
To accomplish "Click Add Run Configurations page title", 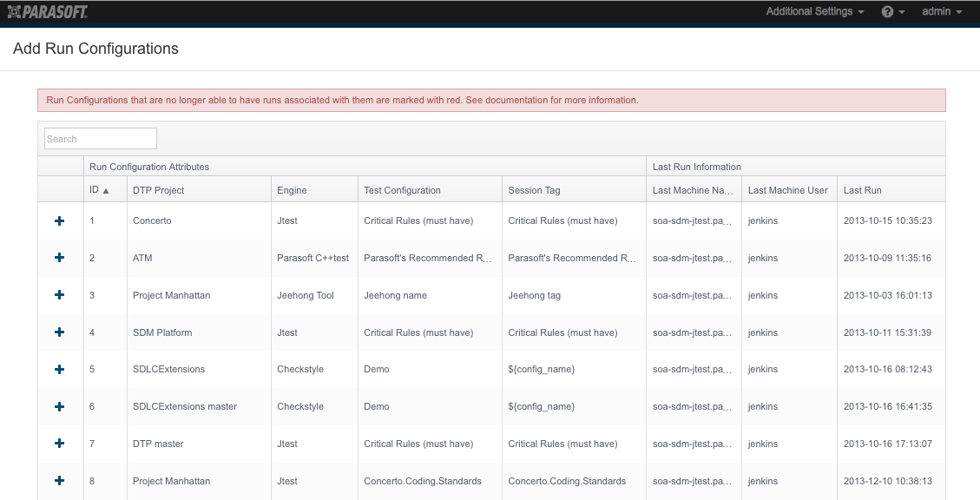I will (95, 49).
